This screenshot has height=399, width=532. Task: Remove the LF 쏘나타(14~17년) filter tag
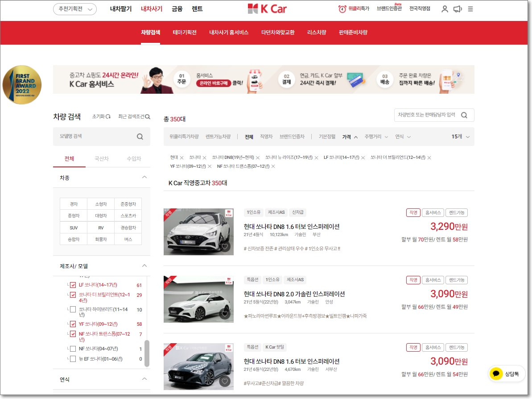coord(363,158)
